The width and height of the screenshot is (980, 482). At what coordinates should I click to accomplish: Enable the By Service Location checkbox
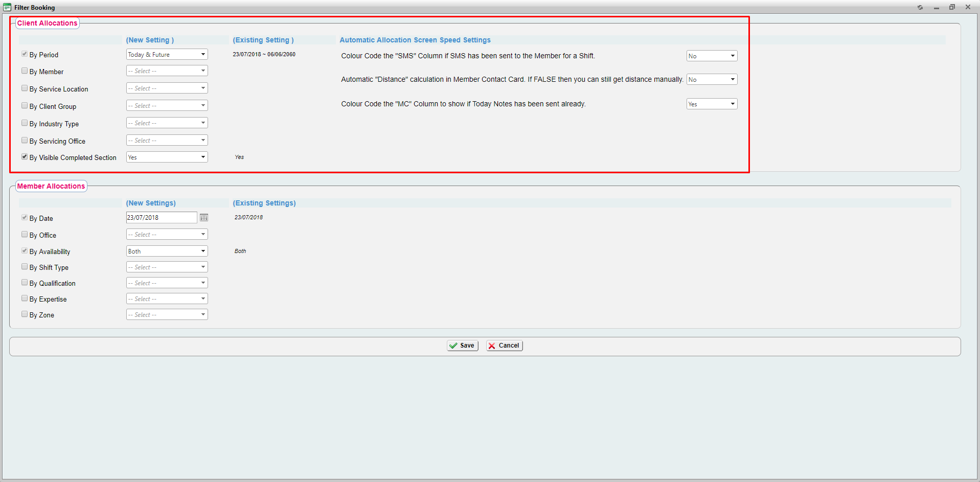click(25, 88)
